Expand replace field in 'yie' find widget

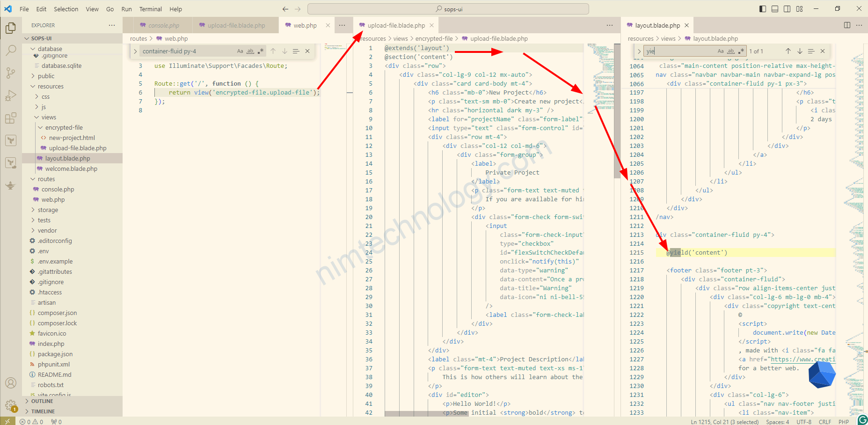639,51
